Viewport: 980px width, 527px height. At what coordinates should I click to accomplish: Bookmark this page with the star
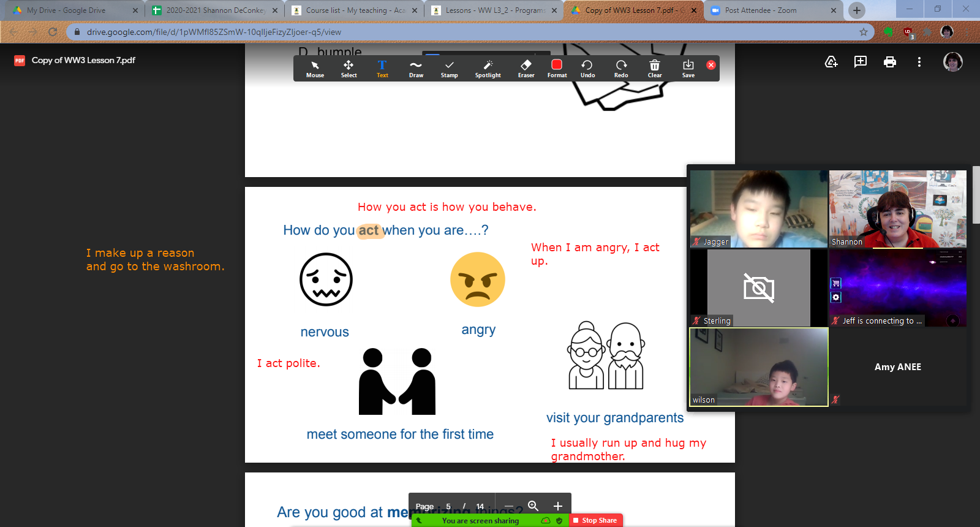[864, 32]
